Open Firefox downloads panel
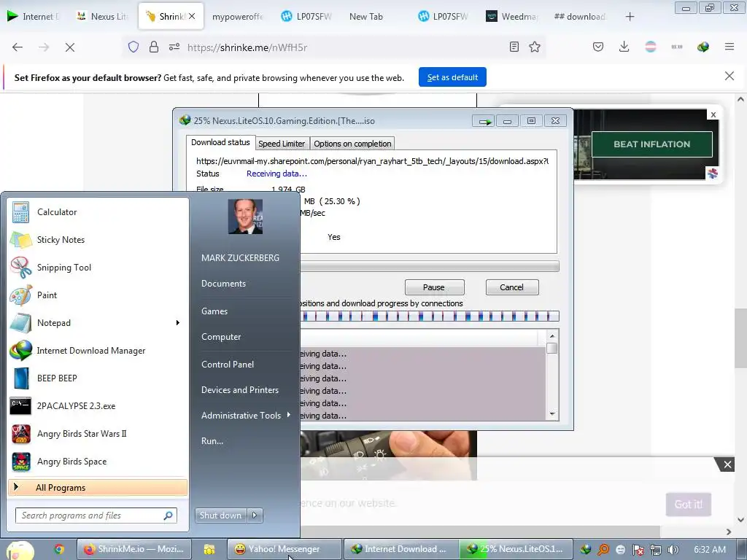 (624, 47)
